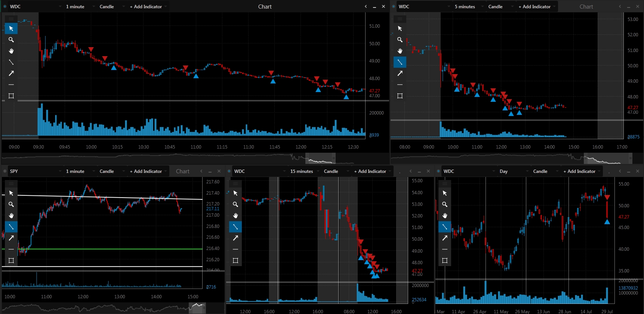Open the hamburger menu above WDC 5 minutes chart tools

point(400,18)
